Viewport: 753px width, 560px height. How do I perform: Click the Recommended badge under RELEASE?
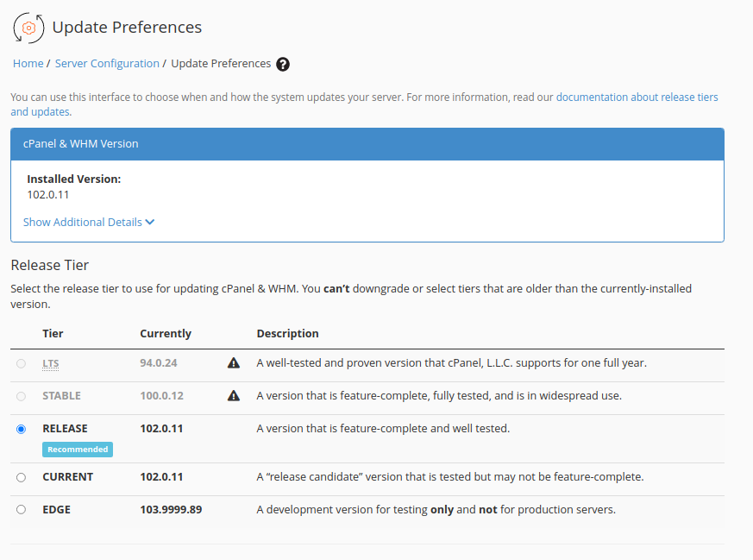point(78,450)
